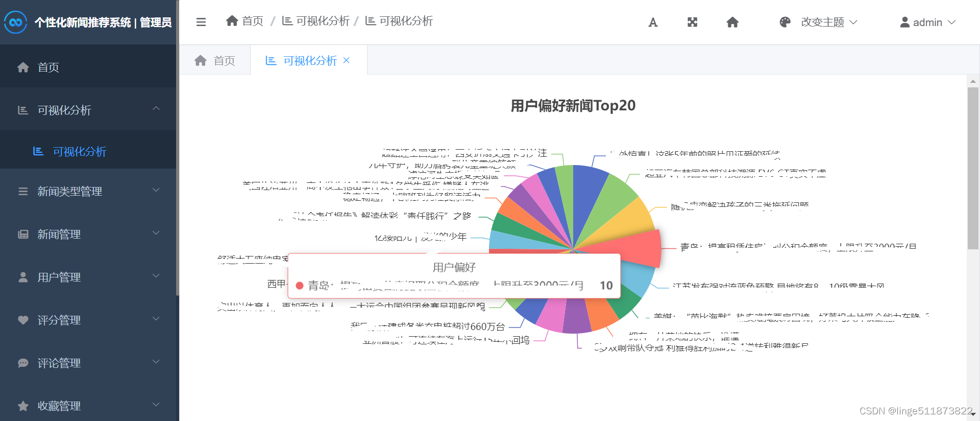Click the sidebar 首页 house icon
The width and height of the screenshot is (980, 421).
pyautogui.click(x=23, y=67)
